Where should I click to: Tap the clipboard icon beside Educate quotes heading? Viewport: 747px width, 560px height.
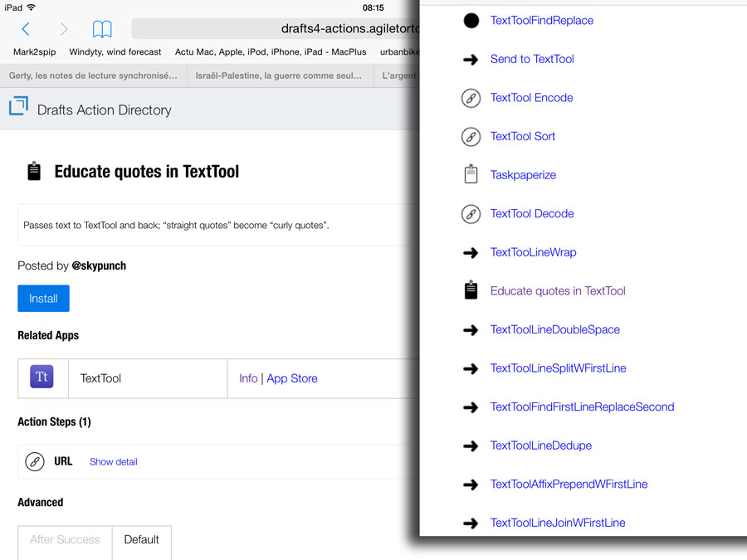click(34, 172)
